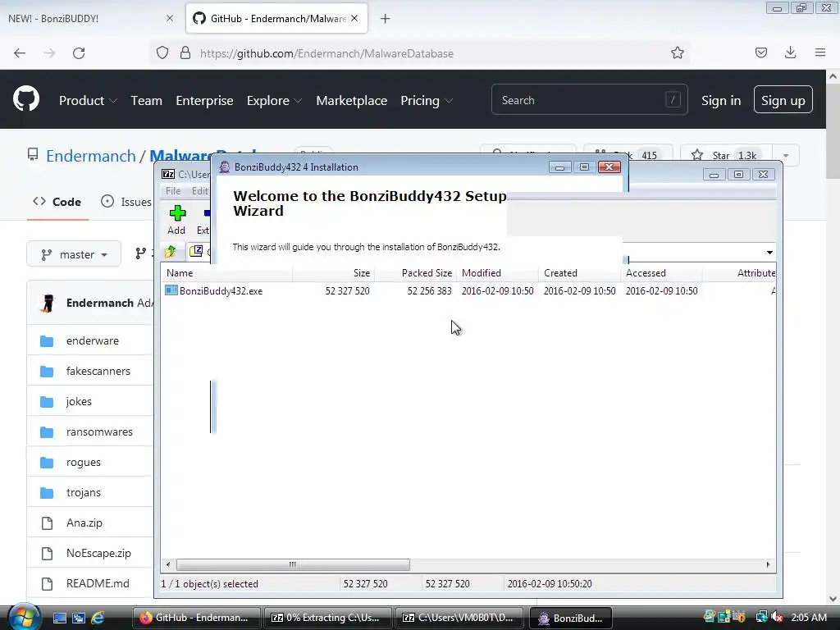
Task: Open the fakescanners folder
Action: point(98,371)
